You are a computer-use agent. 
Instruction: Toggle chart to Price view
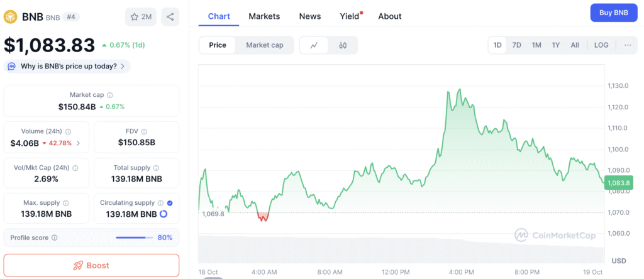coord(218,45)
